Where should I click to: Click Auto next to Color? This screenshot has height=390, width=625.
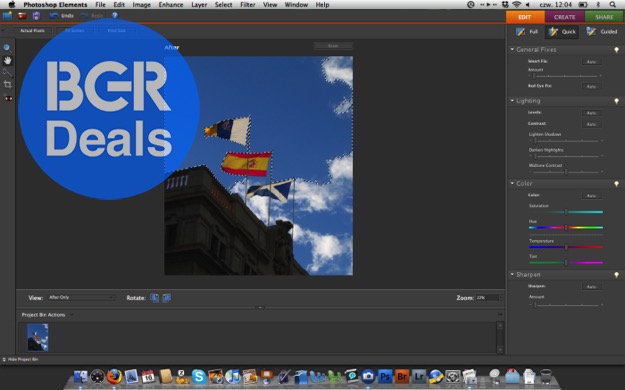[592, 196]
